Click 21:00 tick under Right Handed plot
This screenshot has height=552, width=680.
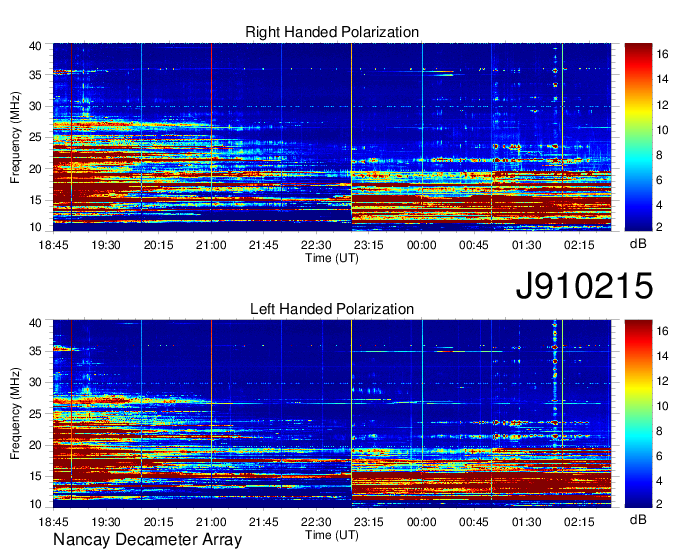tap(211, 245)
